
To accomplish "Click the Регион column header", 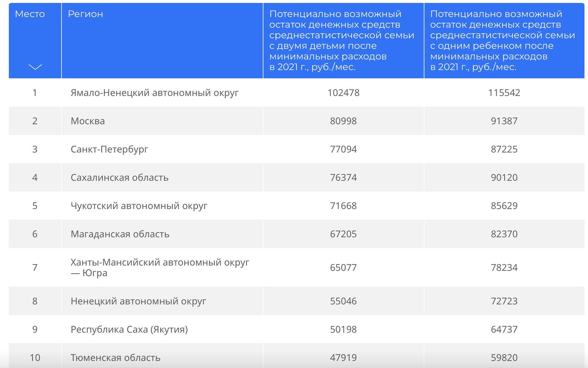I will point(162,41).
